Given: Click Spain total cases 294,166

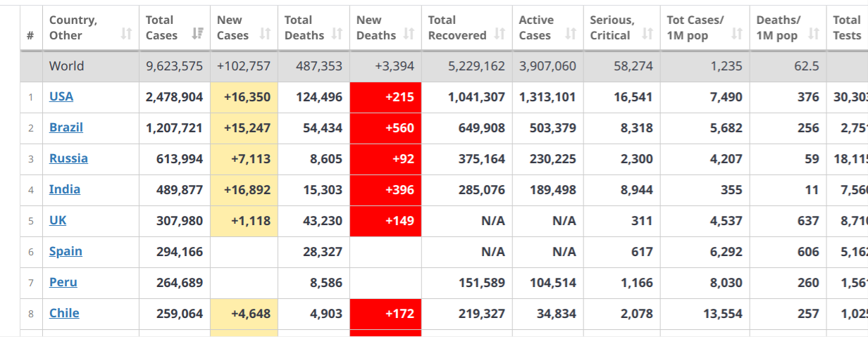Looking at the screenshot, I should click(x=180, y=252).
